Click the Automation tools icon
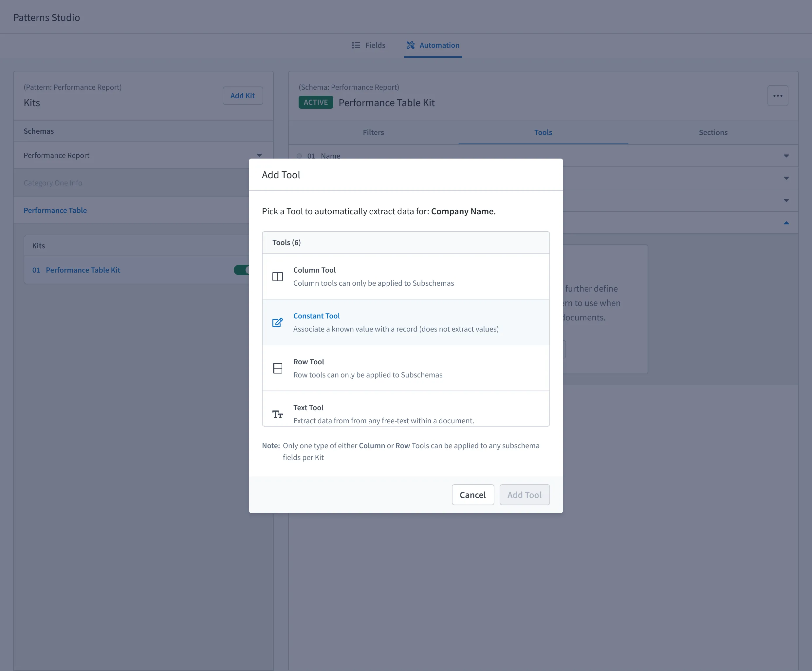Viewport: 812px width, 671px height. coord(410,45)
